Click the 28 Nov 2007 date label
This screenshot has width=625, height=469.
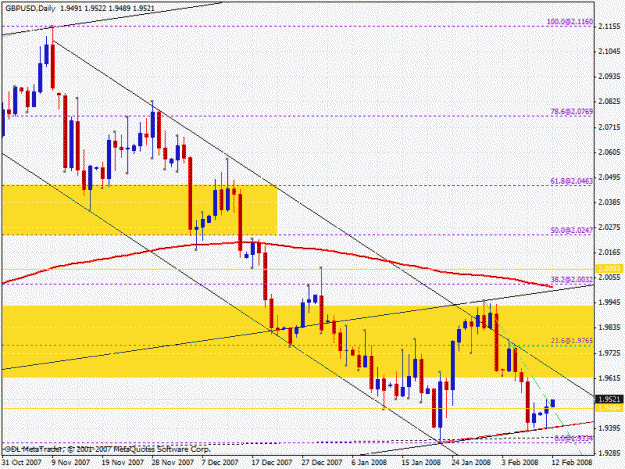[172, 463]
